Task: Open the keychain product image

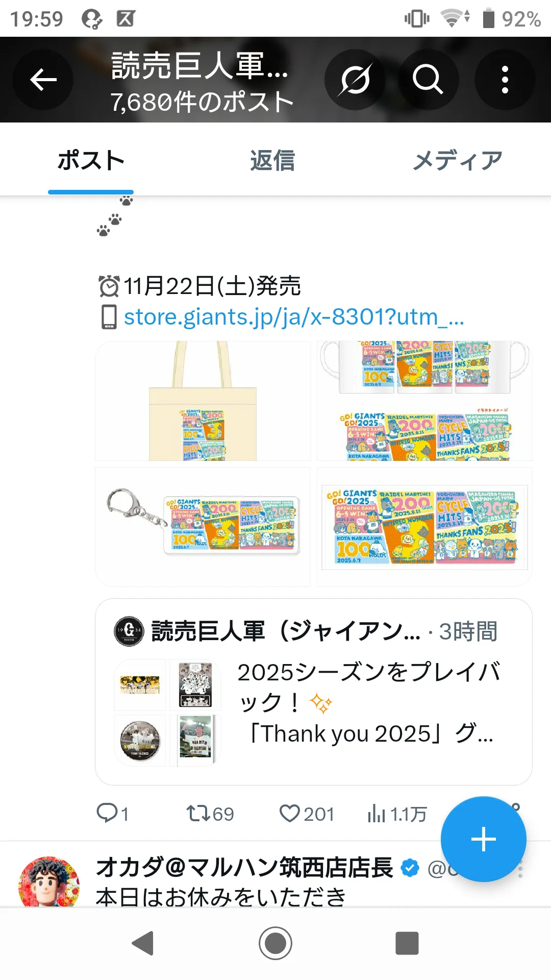Action: click(x=203, y=527)
